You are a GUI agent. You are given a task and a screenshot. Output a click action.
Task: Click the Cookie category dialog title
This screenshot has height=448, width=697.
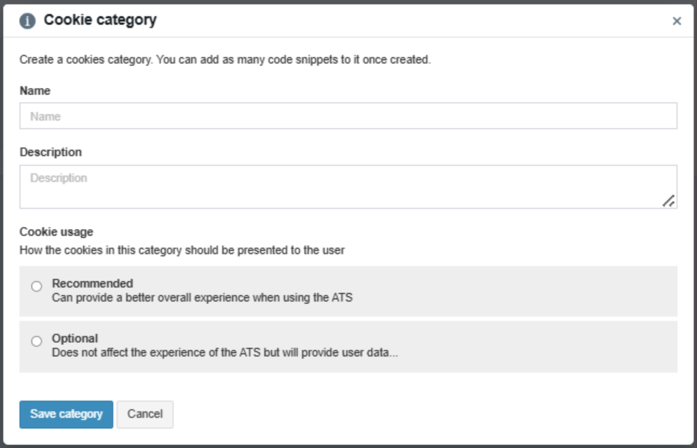(100, 20)
